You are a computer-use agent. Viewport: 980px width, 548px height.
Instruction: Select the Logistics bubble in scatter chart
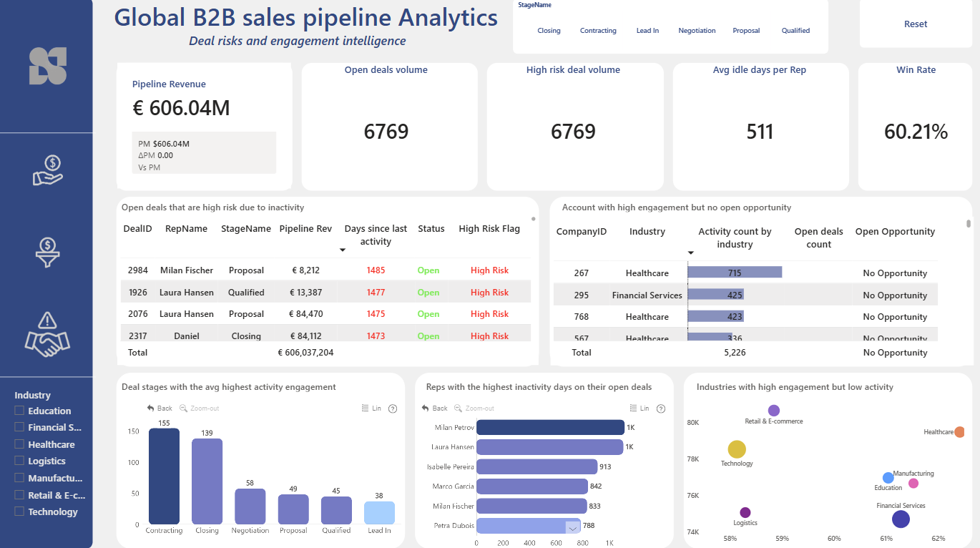(x=745, y=512)
